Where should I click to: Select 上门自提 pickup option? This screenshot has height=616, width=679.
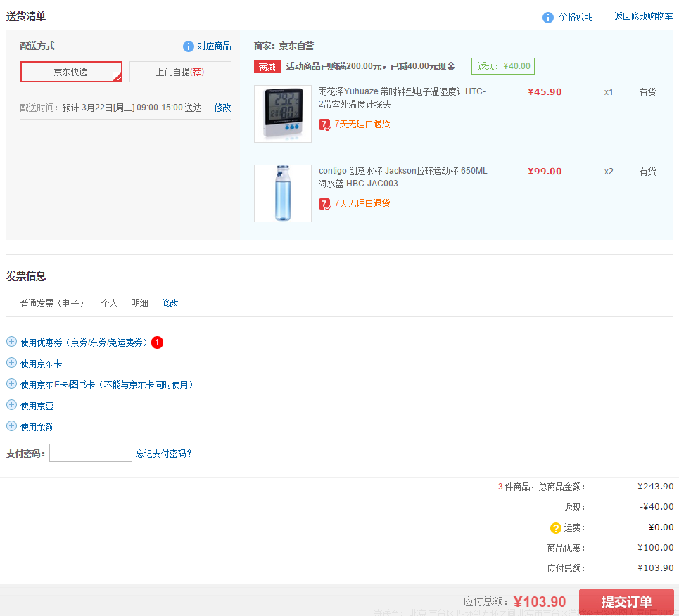point(180,72)
